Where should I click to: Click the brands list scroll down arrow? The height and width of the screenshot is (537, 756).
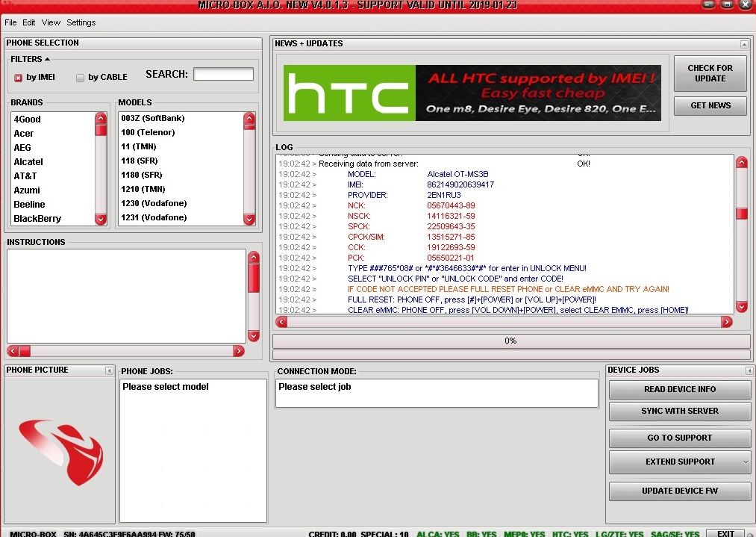click(101, 219)
